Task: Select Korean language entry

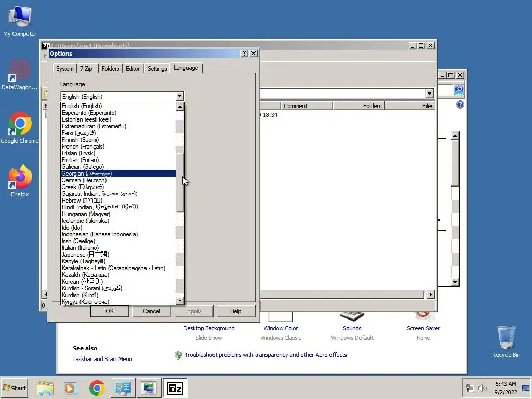Action: click(x=118, y=282)
